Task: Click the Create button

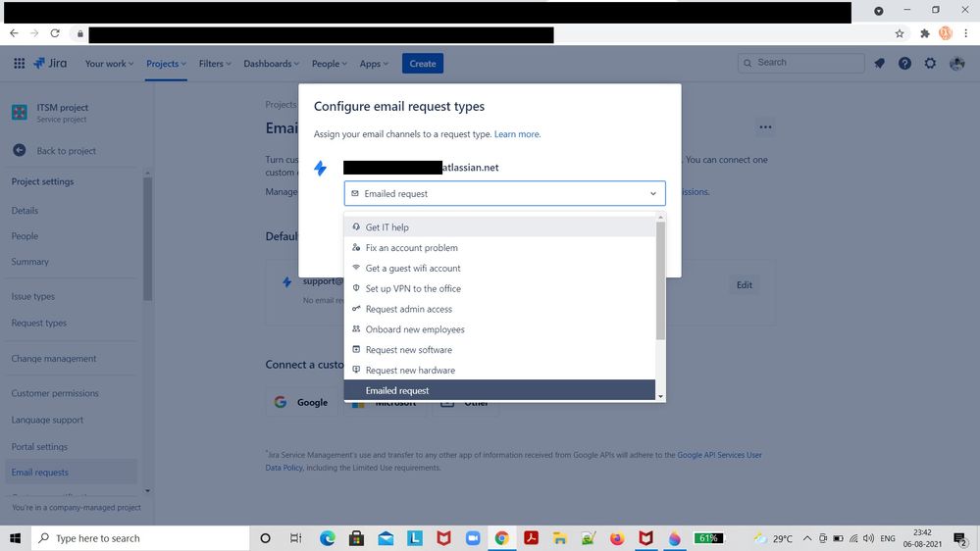Action: [x=423, y=63]
